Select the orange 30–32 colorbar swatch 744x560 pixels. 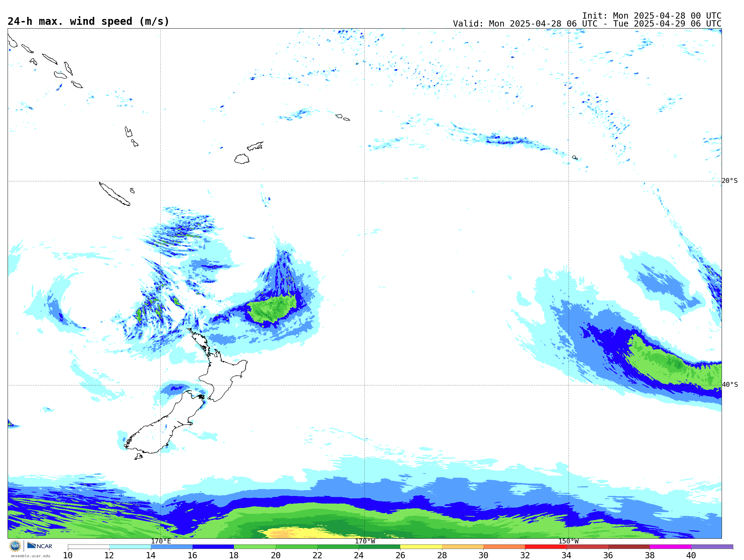point(504,547)
